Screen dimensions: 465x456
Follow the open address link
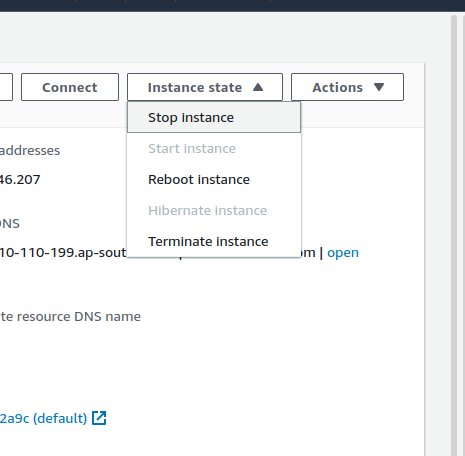pyautogui.click(x=343, y=253)
